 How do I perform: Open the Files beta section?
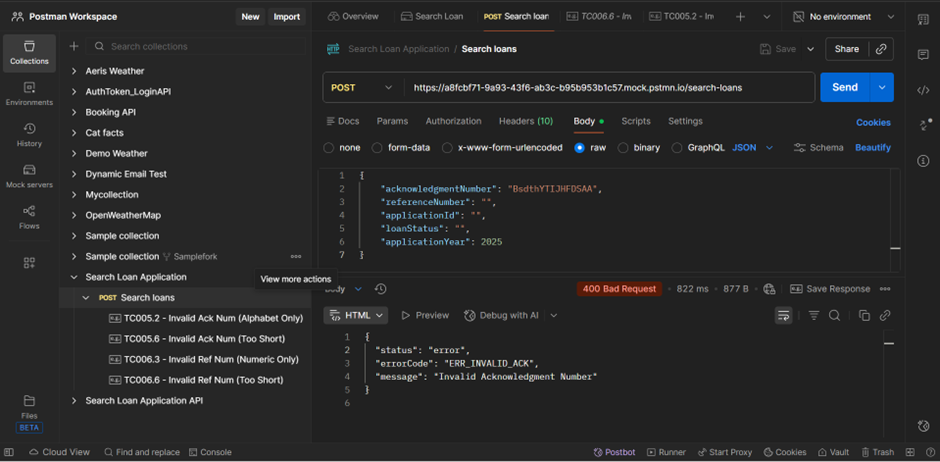[29, 413]
